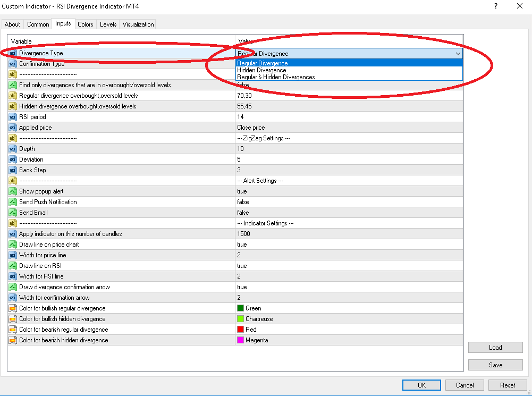Click the icon beside Width for price line
Image resolution: width=532 pixels, height=396 pixels.
point(13,255)
